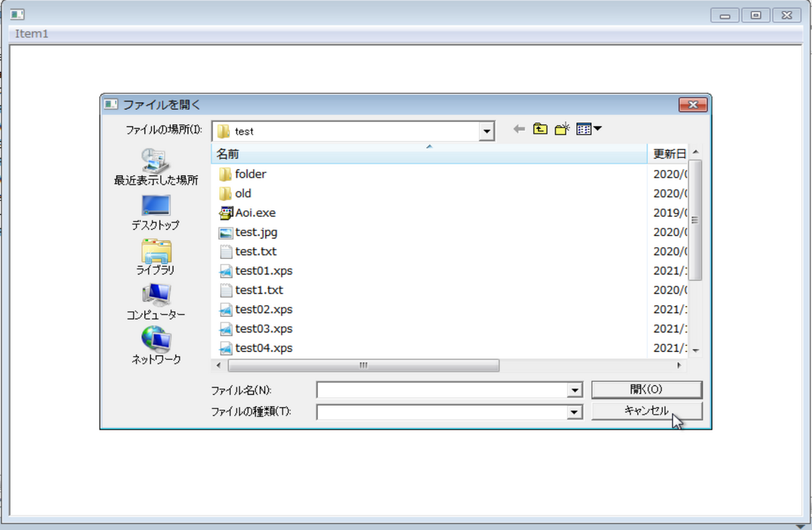812x530 pixels.
Task: Click the date of Aoi.exe
Action: (x=670, y=213)
